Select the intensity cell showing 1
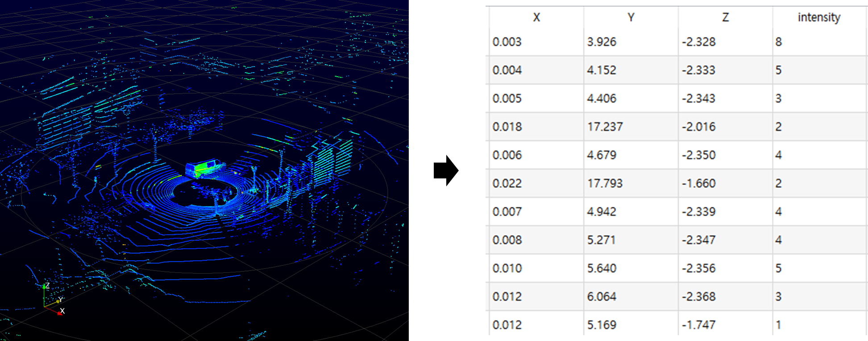 tap(779, 325)
